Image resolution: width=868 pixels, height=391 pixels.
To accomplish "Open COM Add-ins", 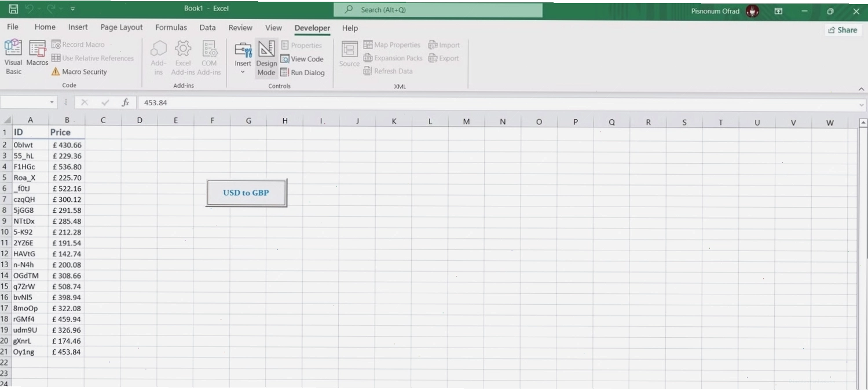I will (209, 58).
